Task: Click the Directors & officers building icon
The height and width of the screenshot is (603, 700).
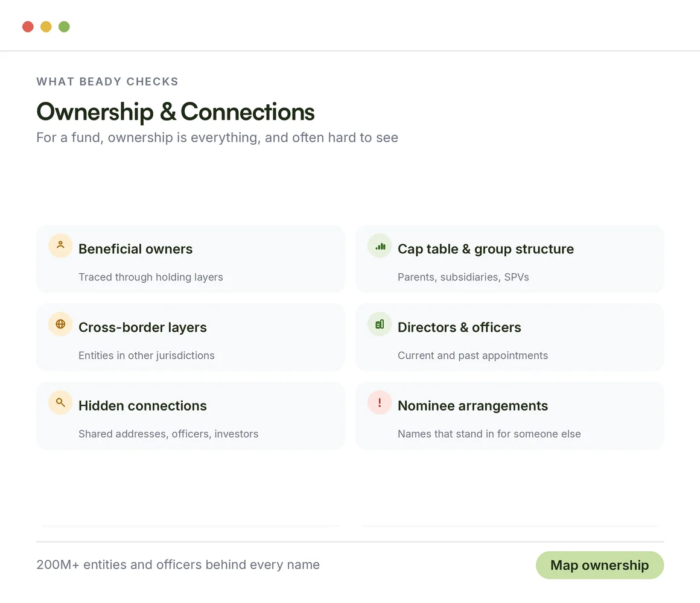Action: point(380,324)
